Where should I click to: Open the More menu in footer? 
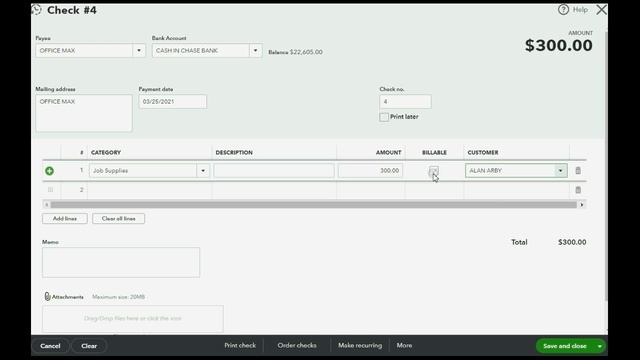pyautogui.click(x=404, y=345)
